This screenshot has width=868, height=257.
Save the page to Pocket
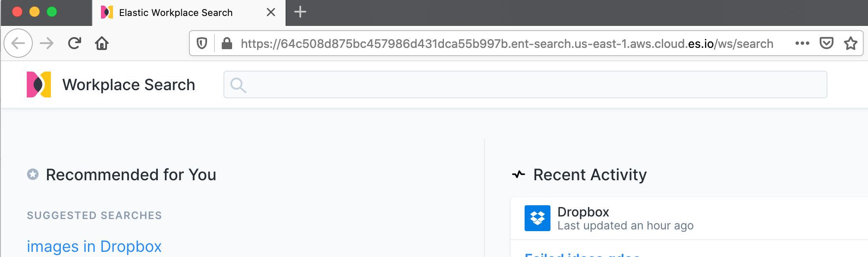(826, 43)
